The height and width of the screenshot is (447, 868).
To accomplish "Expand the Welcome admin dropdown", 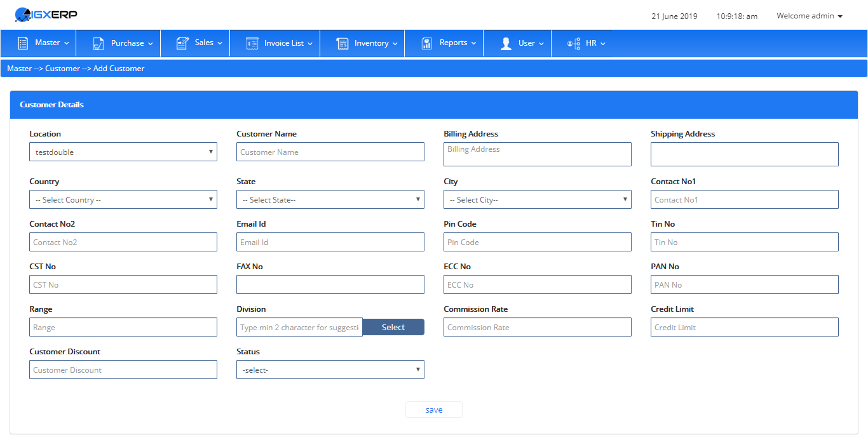I will click(810, 16).
